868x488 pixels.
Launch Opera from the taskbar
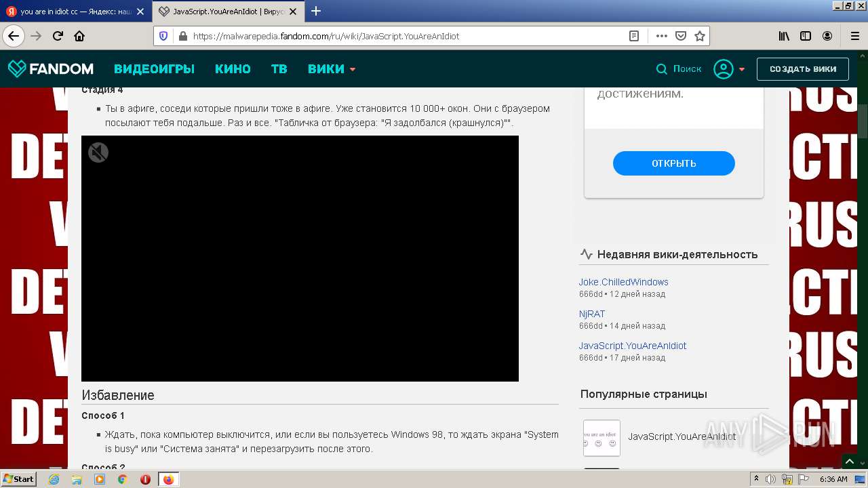click(145, 479)
